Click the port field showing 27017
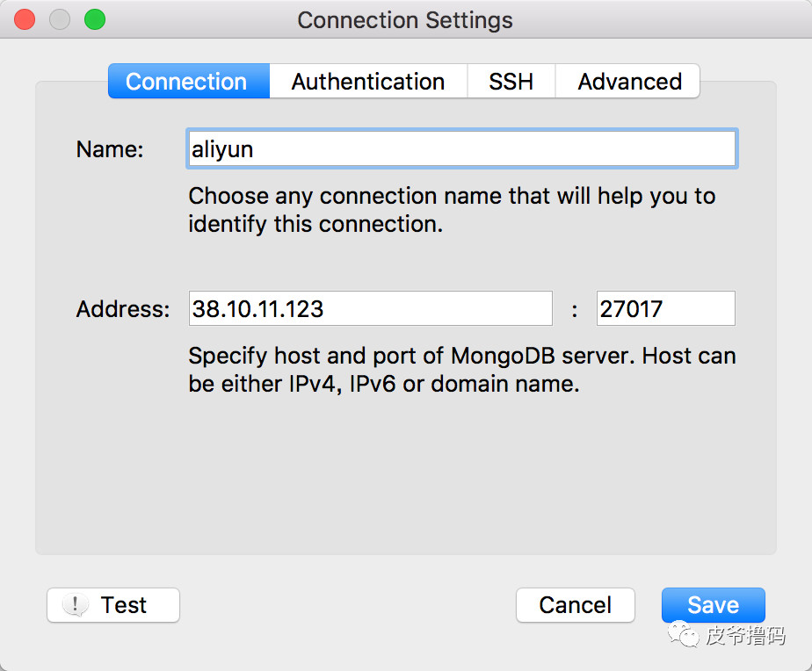The width and height of the screenshot is (812, 671). (665, 309)
